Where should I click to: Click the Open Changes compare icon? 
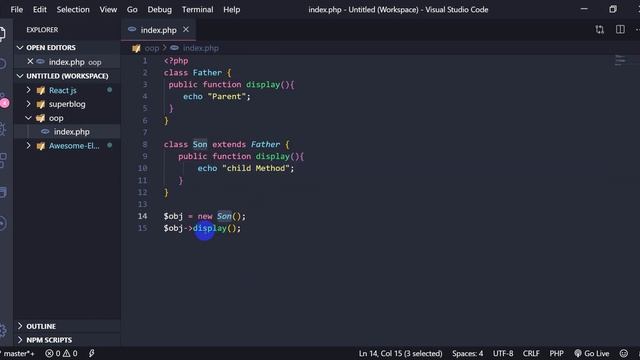[599, 29]
